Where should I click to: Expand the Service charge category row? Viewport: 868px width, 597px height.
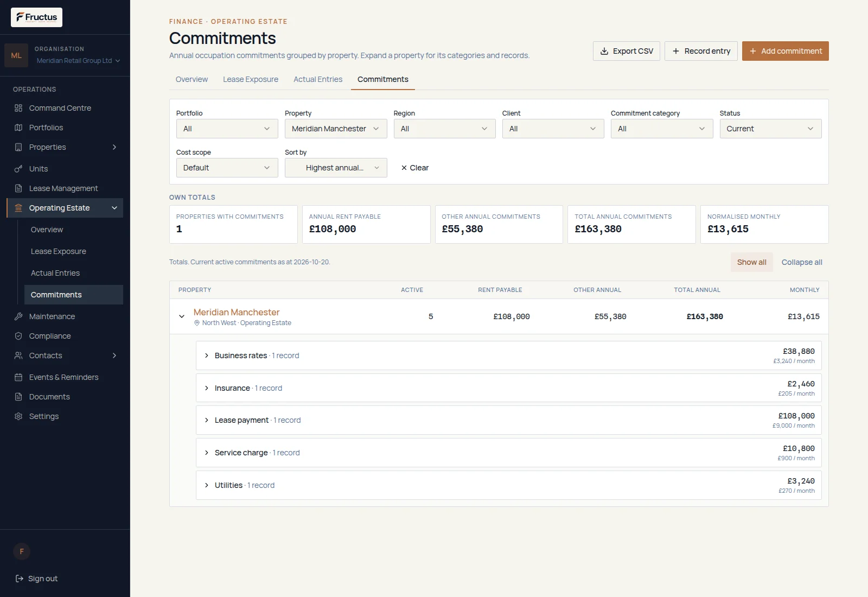click(x=508, y=453)
